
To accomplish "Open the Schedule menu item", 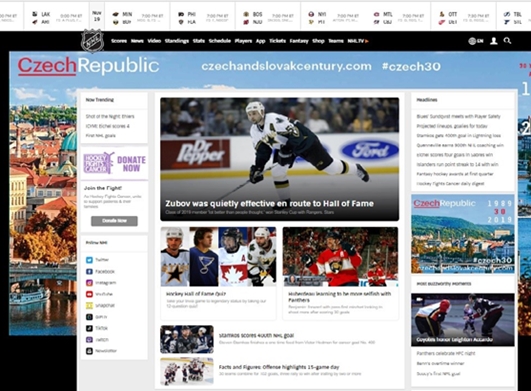I will [219, 41].
